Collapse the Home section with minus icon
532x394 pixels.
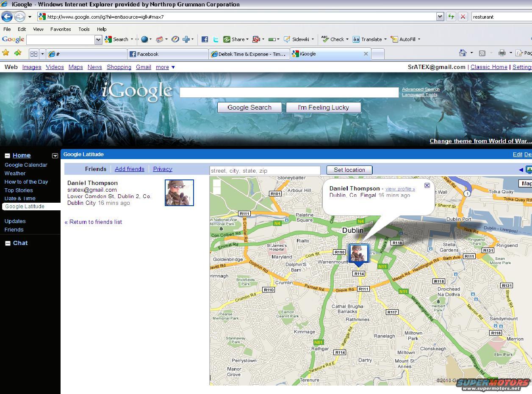coord(8,155)
